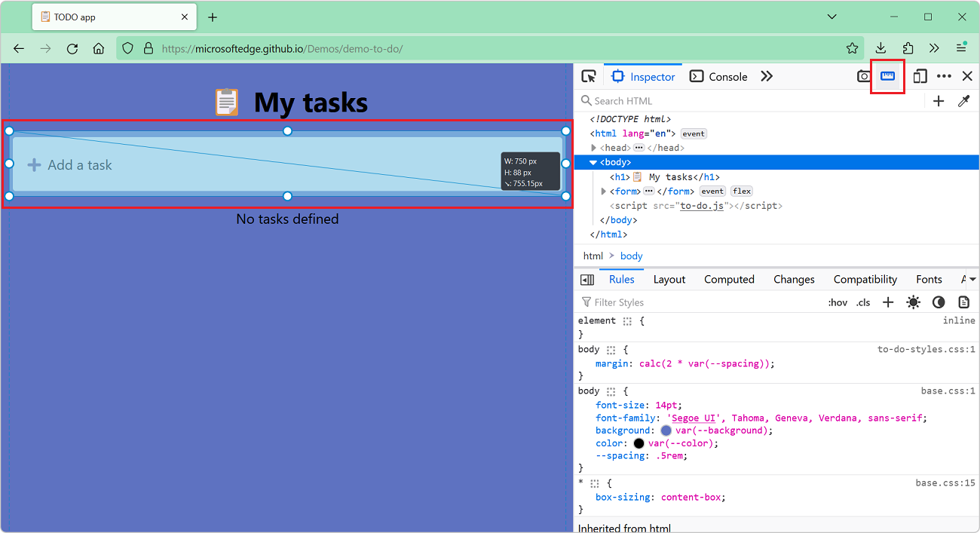Toggle light color scheme simulation

[913, 302]
